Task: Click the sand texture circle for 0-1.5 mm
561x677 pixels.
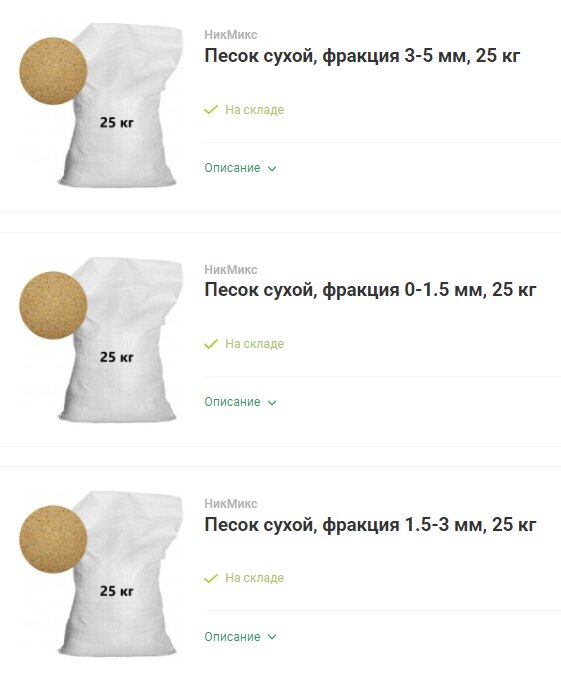Action: (53, 305)
